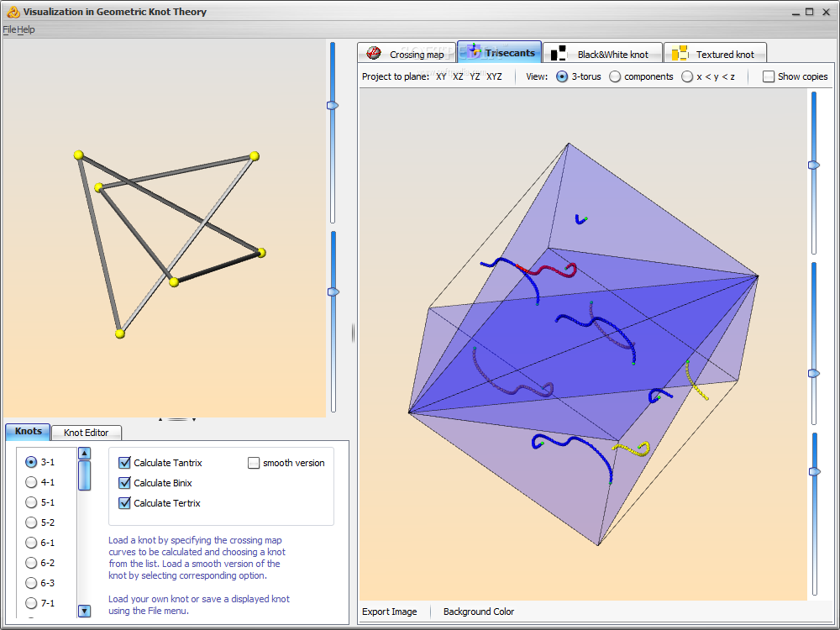Image resolution: width=840 pixels, height=630 pixels.
Task: Close the Geometric Knot Theory window
Action: 826,12
